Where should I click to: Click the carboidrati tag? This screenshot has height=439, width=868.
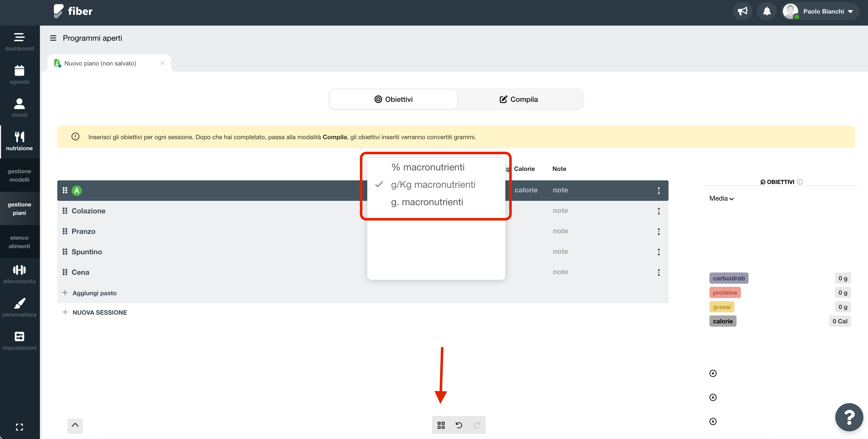729,278
